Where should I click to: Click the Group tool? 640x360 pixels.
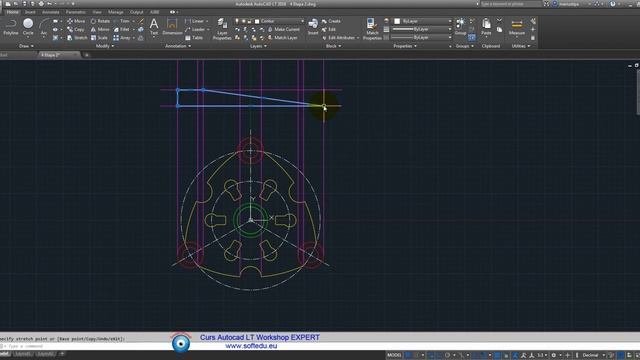coord(460,27)
